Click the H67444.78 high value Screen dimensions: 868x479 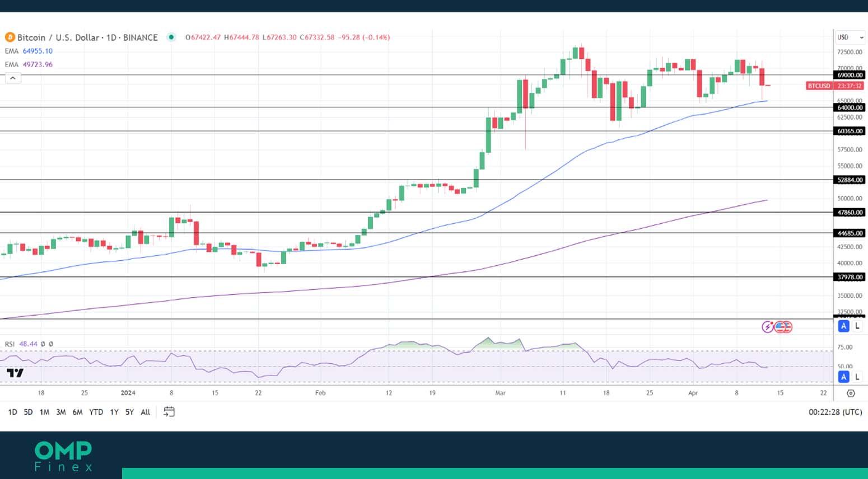click(x=241, y=37)
